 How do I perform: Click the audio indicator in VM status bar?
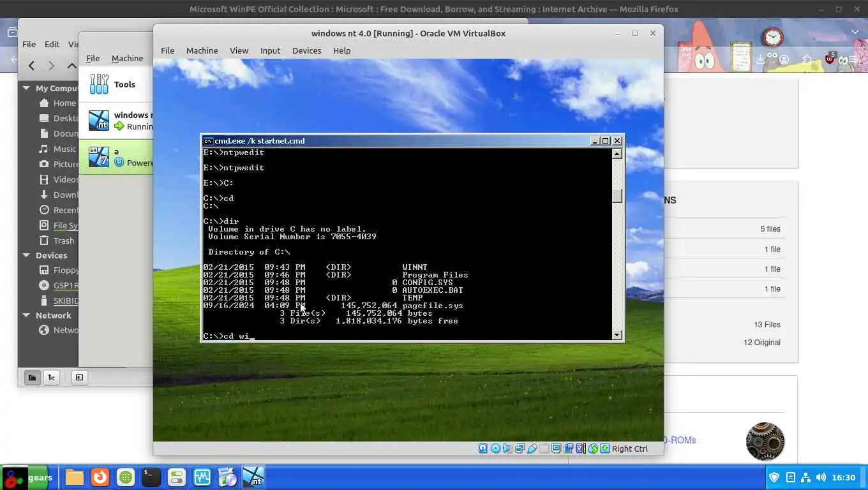coord(507,449)
